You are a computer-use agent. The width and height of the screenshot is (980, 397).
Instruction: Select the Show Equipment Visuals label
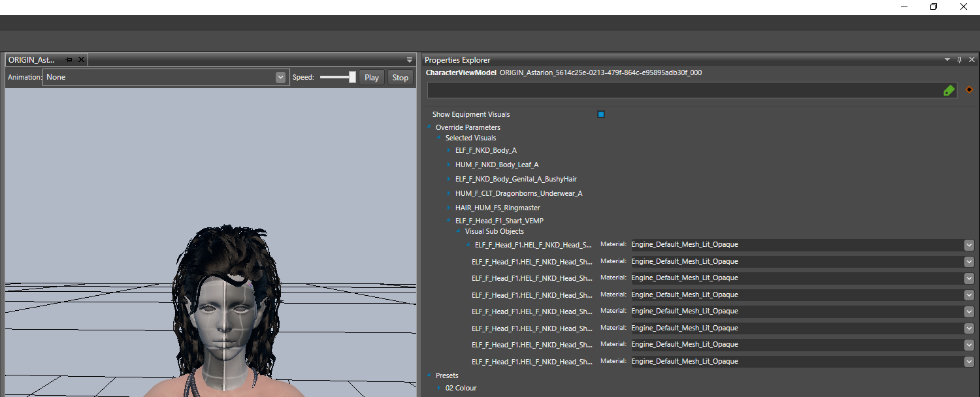tap(471, 114)
